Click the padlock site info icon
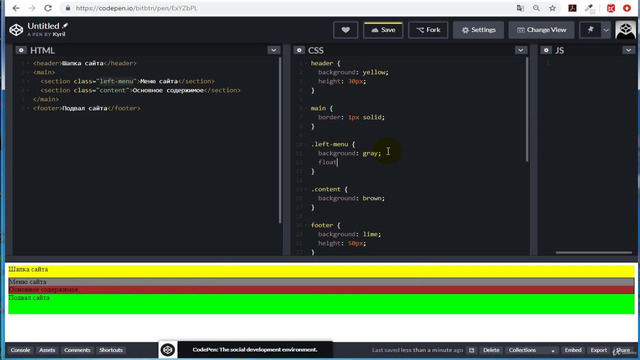 pyautogui.click(x=68, y=8)
